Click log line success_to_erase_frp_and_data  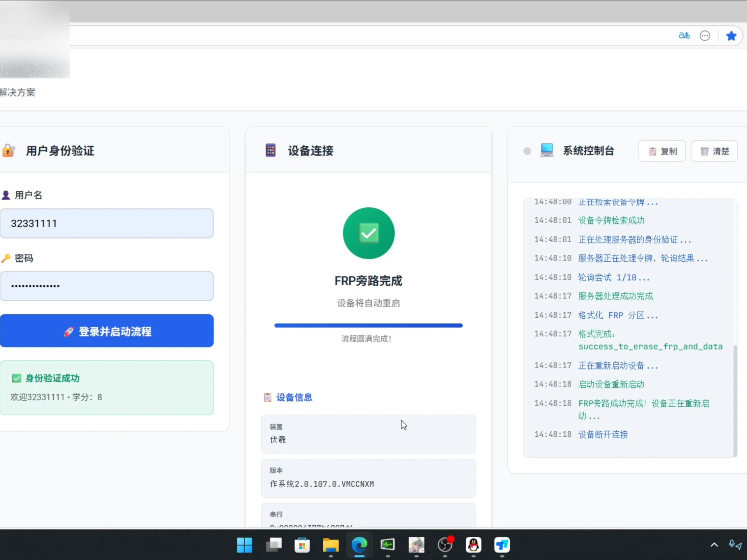(650, 346)
